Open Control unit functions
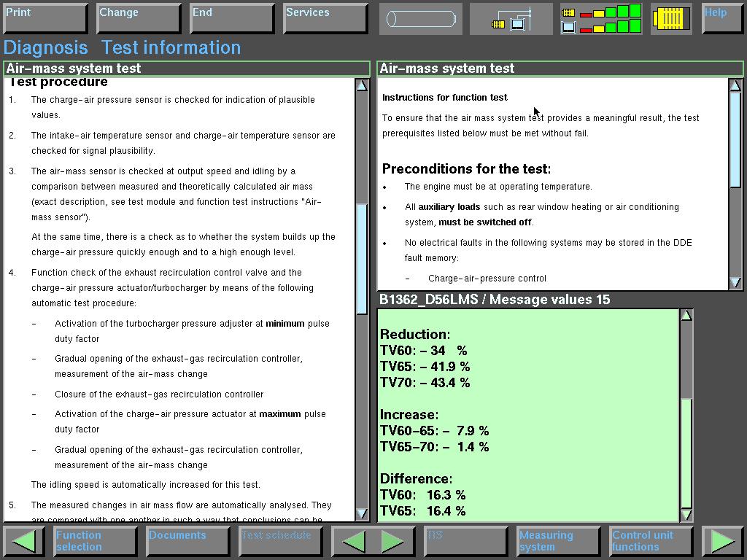747x560 pixels. pos(651,540)
